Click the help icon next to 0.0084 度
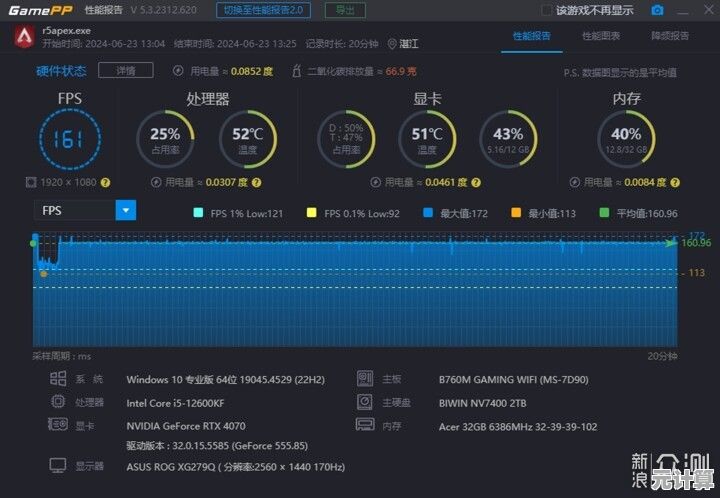 point(675,183)
